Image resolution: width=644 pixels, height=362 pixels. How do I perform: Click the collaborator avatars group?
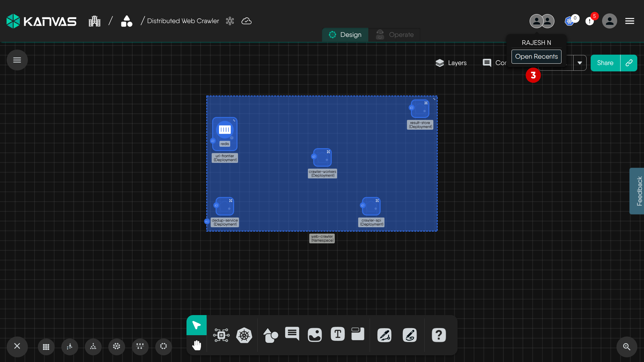click(x=542, y=21)
